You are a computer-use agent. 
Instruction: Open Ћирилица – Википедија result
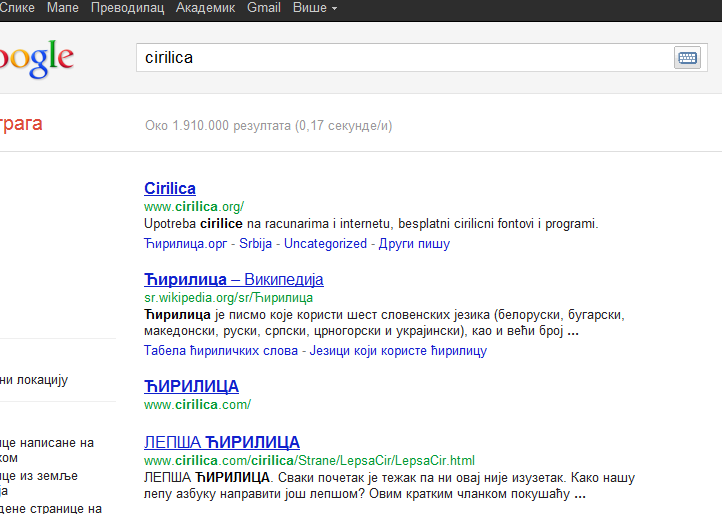(x=233, y=280)
